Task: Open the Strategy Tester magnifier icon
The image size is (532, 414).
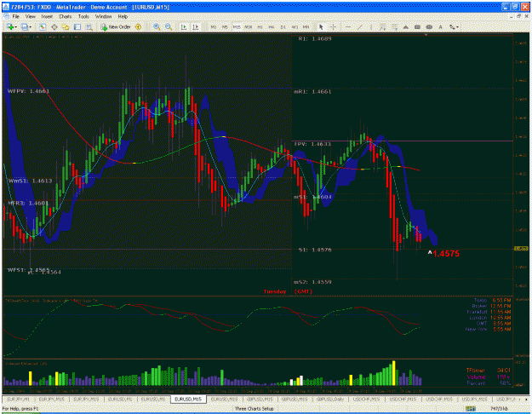Action: pos(89,26)
